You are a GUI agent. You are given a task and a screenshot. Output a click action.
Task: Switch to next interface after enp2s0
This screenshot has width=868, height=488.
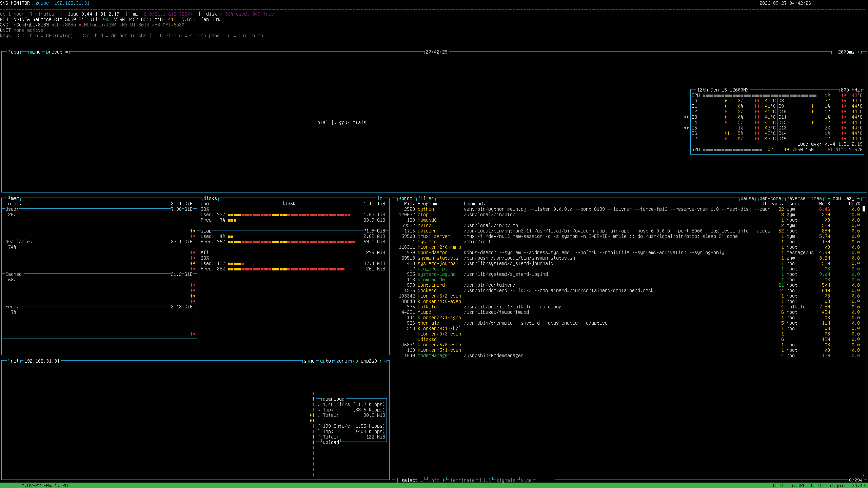(382, 361)
